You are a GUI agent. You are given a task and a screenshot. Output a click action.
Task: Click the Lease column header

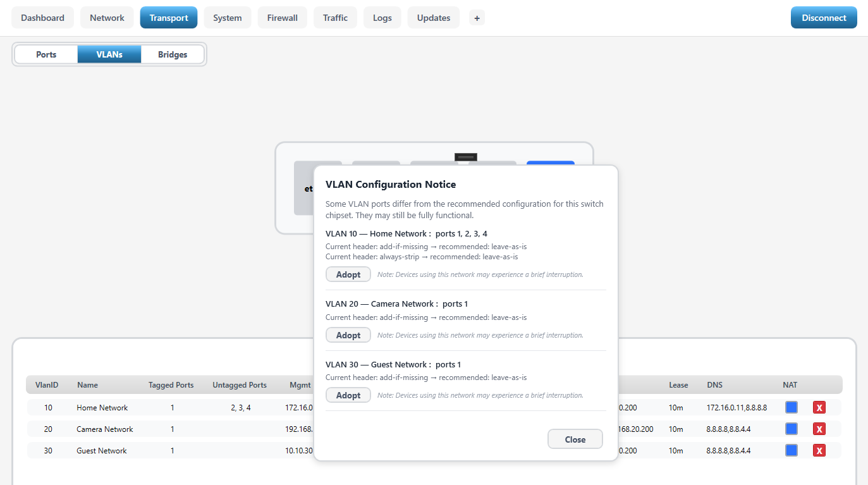click(x=678, y=385)
